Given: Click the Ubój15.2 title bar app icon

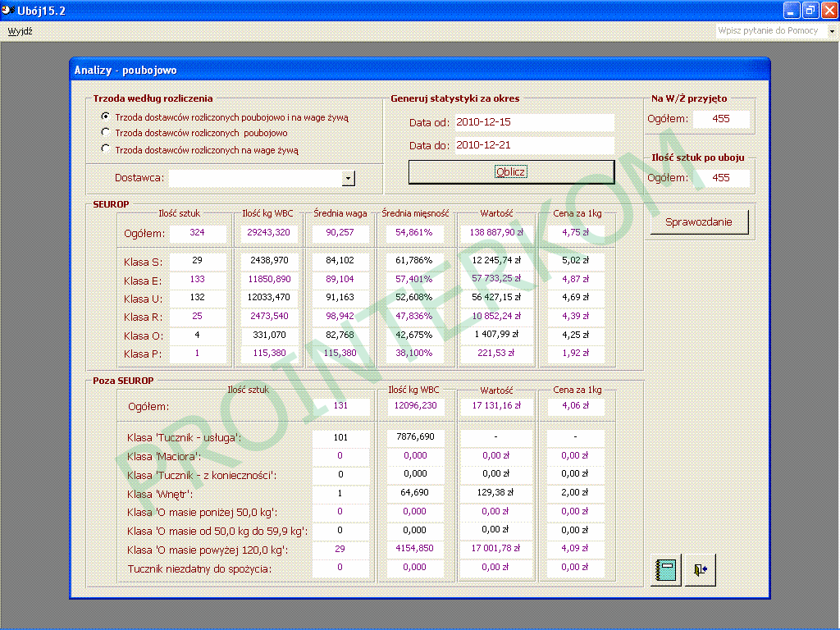Looking at the screenshot, I should tap(8, 10).
